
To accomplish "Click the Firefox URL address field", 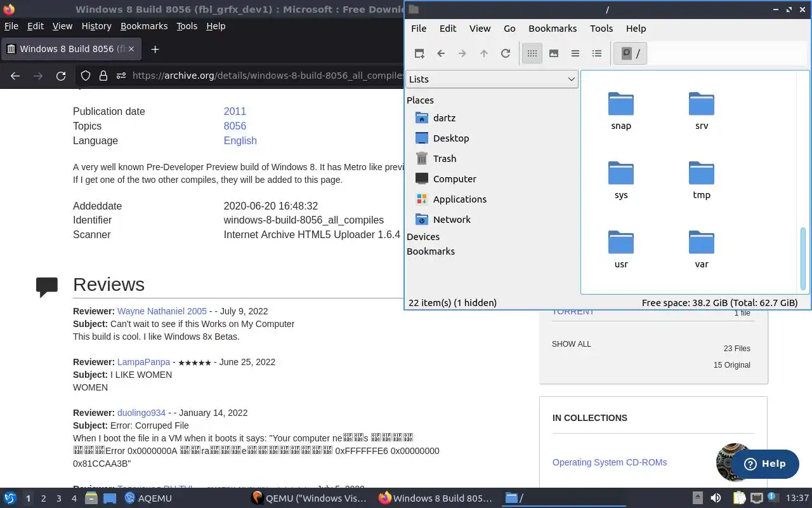I will pos(268,76).
